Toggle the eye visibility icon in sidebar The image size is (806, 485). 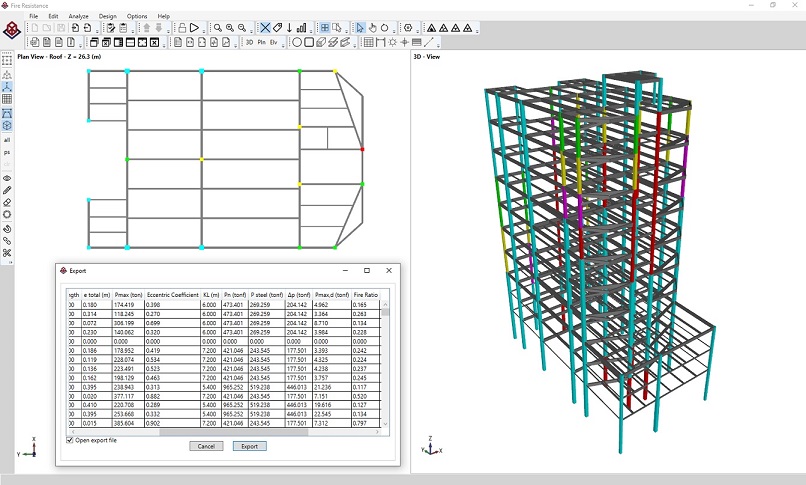click(7, 178)
